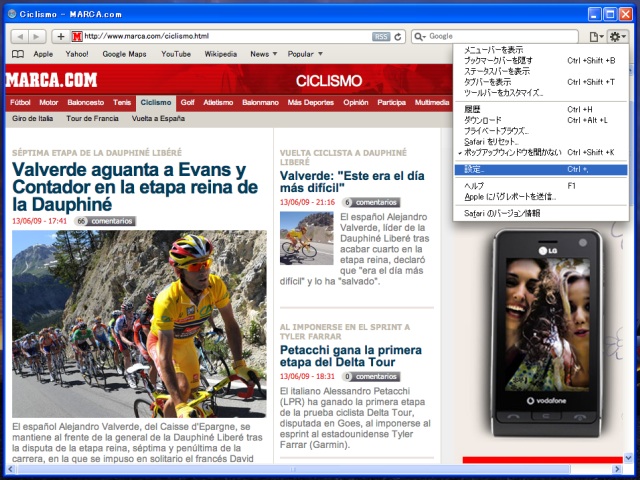Open ヘルプ from the gear menu

tap(541, 186)
